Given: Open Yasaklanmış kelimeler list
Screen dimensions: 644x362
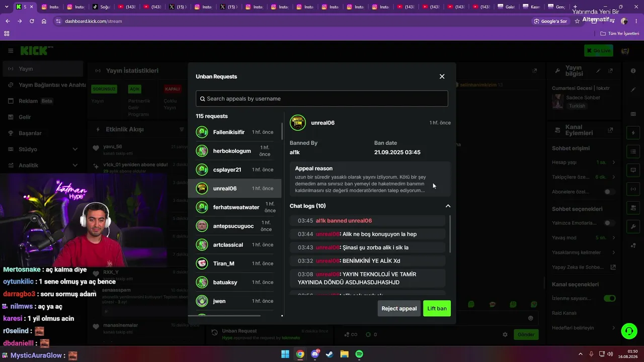Looking at the screenshot, I should coord(584,252).
